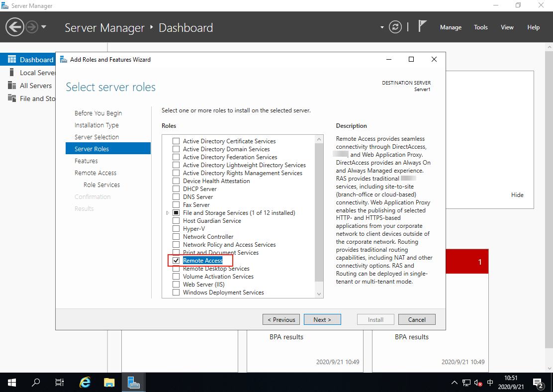Open Task View on the taskbar

60,383
